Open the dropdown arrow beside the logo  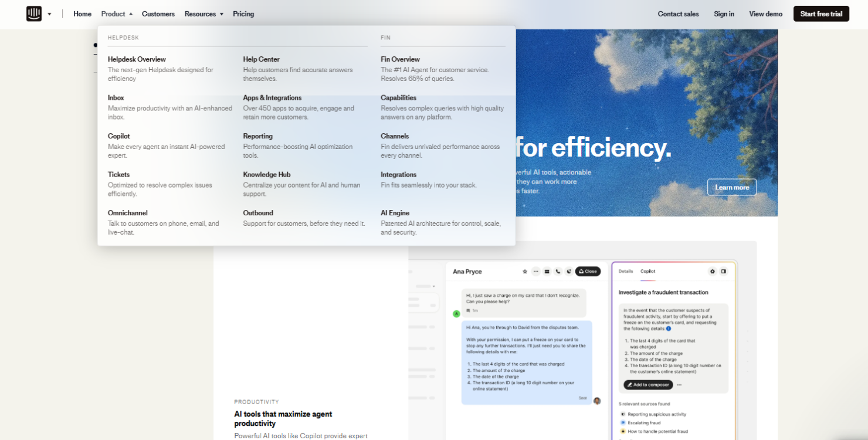pyautogui.click(x=49, y=14)
